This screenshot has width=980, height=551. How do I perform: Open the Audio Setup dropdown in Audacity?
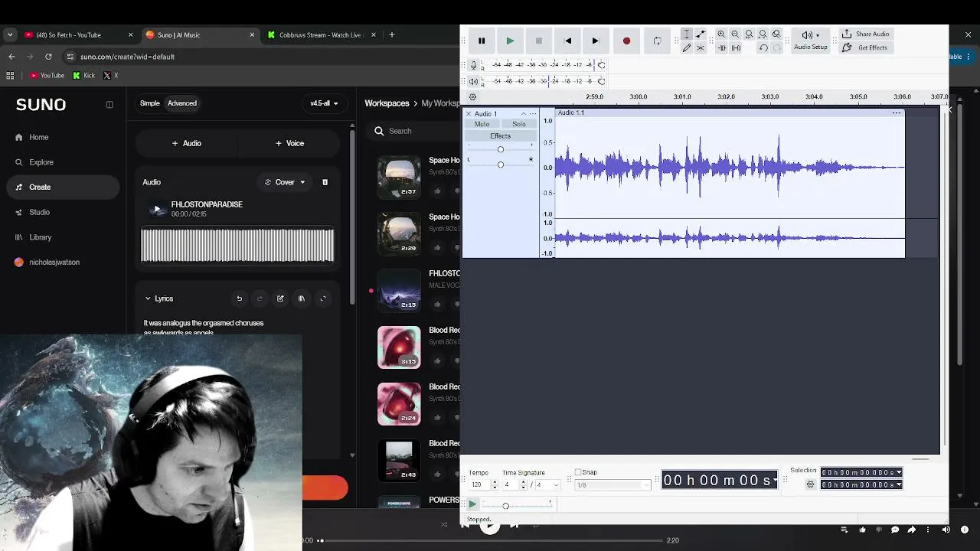tap(811, 40)
